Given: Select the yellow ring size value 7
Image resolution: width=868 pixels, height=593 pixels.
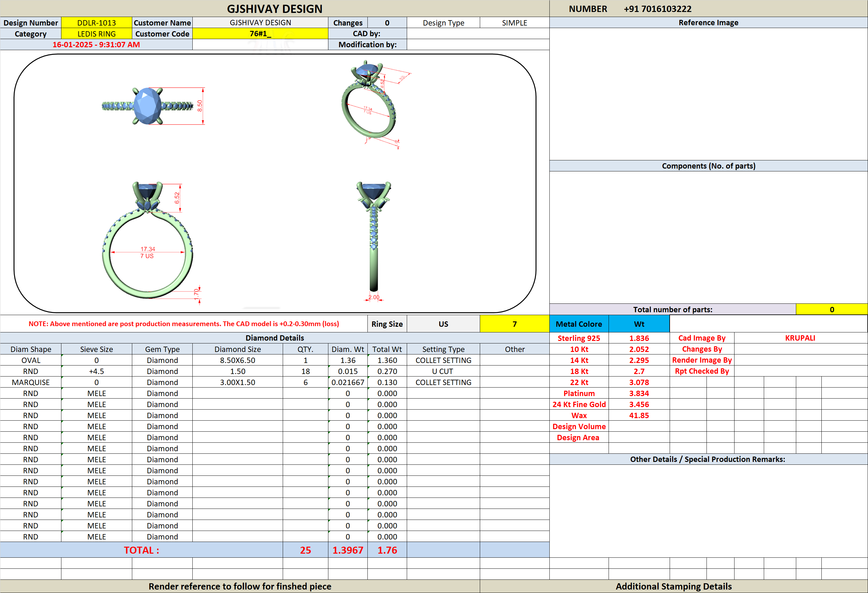Looking at the screenshot, I should point(514,324).
